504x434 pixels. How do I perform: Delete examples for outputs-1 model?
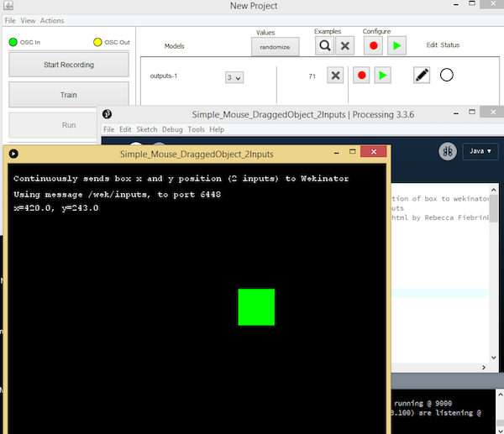[335, 76]
